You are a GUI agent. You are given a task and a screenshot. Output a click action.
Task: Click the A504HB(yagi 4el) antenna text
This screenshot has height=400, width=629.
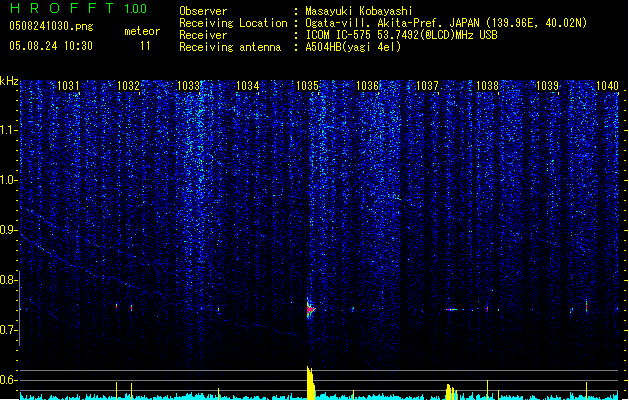353,47
